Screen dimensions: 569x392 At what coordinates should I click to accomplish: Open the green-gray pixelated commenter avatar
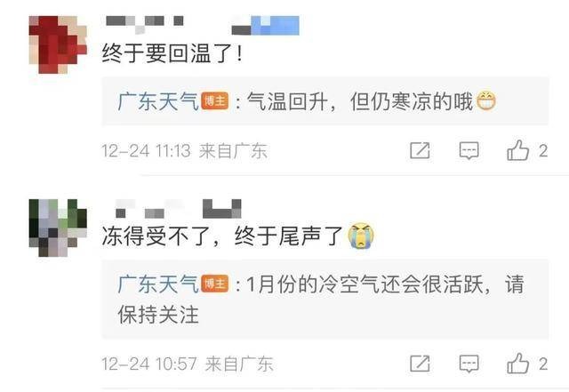pos(58,228)
